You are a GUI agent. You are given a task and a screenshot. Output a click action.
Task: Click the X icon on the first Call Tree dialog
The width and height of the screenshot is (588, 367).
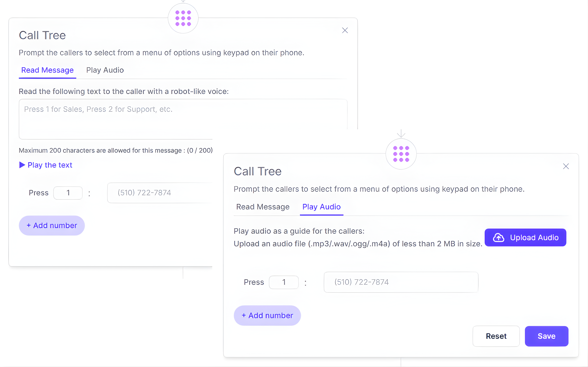click(x=345, y=30)
